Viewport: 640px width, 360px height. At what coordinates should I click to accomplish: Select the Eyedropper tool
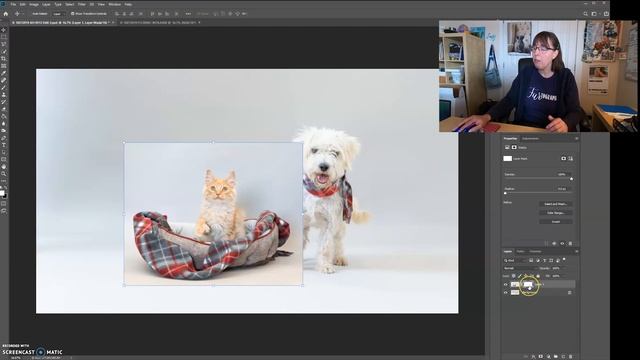coord(4,73)
